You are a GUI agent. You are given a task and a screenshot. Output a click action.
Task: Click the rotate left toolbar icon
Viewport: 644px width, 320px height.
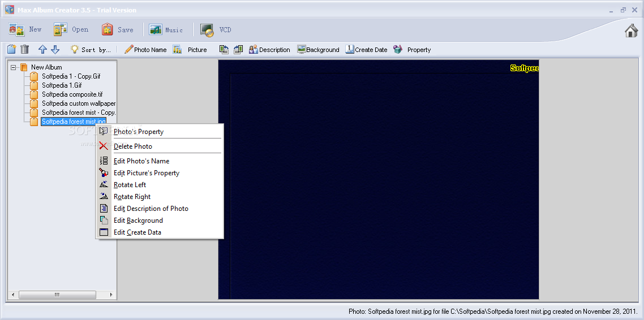(x=224, y=50)
